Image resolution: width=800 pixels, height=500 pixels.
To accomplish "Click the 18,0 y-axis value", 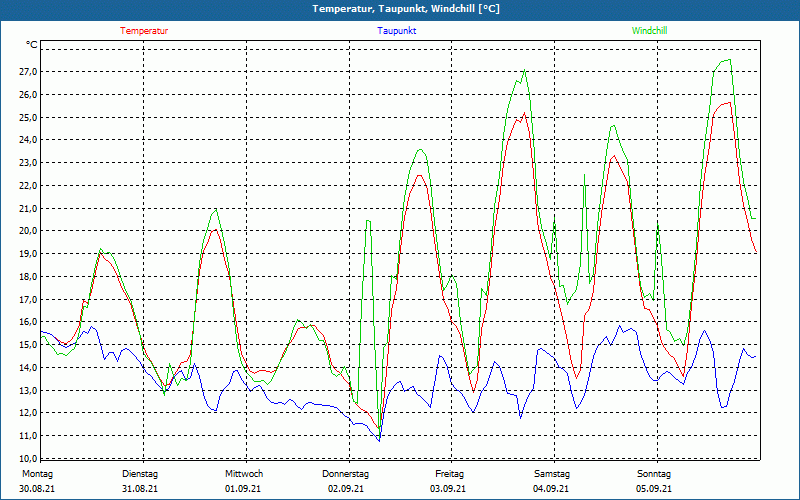I will pos(29,277).
